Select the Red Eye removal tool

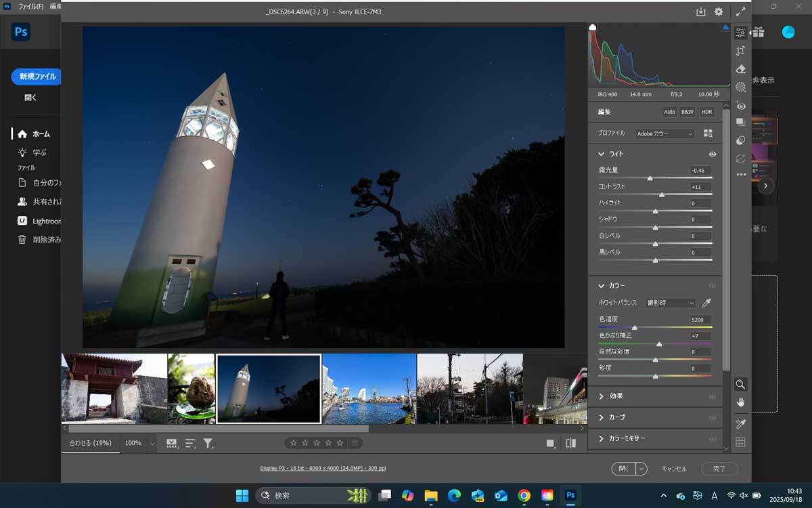click(741, 106)
